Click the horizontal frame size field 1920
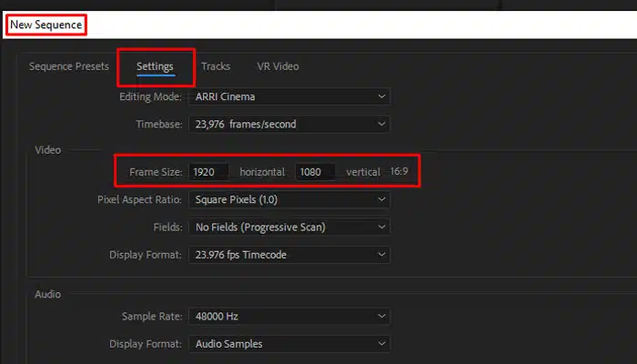Screen dimensions: 637x364 point(208,172)
